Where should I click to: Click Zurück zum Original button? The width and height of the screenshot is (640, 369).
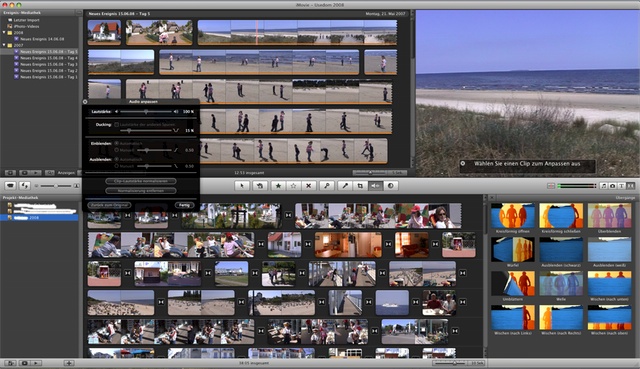[x=109, y=205]
